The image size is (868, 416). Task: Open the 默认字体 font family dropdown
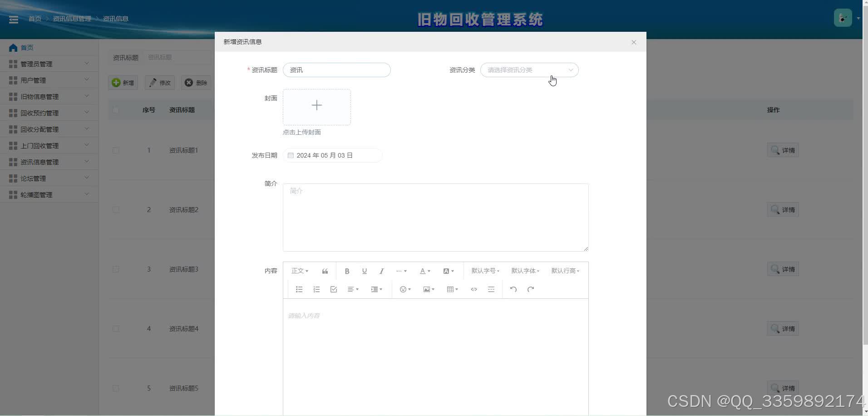(x=525, y=271)
